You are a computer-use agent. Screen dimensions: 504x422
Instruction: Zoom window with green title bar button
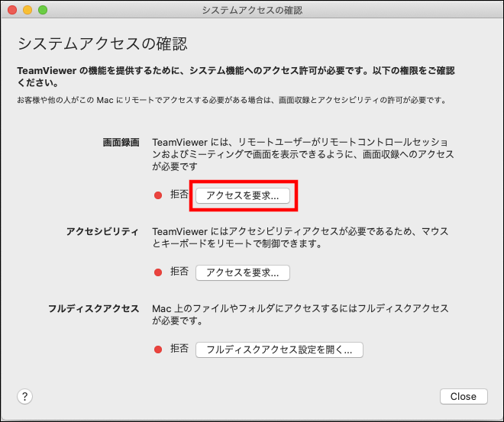point(43,10)
